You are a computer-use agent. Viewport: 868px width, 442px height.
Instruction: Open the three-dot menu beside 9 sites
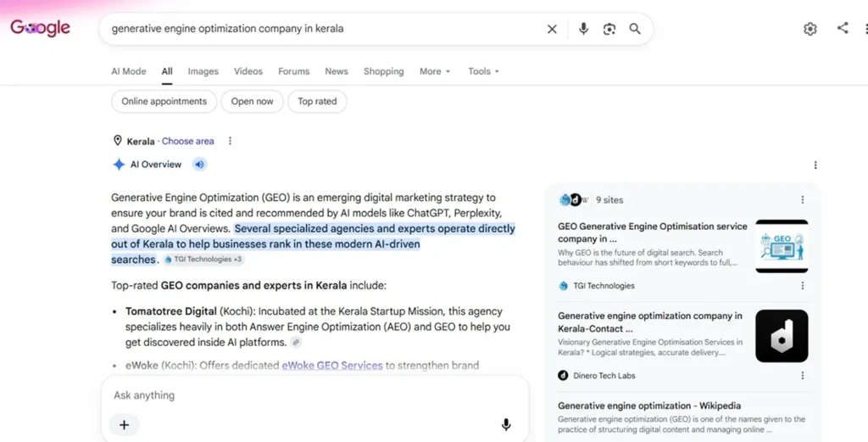[x=802, y=200]
